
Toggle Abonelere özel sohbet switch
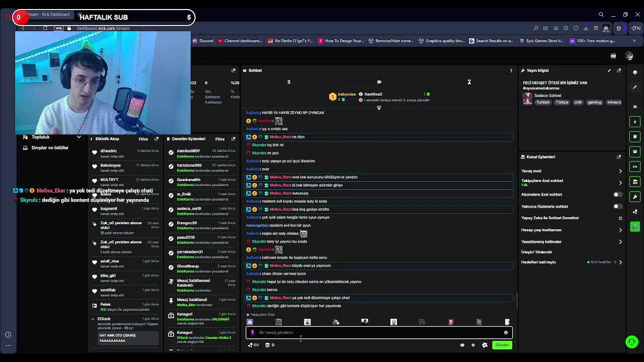pos(617,195)
